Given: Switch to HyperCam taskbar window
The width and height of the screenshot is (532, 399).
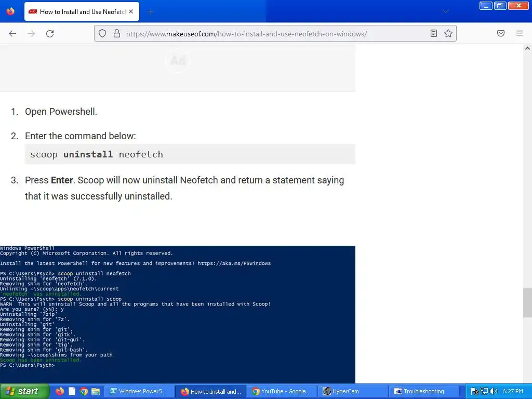Looking at the screenshot, I should (353, 391).
